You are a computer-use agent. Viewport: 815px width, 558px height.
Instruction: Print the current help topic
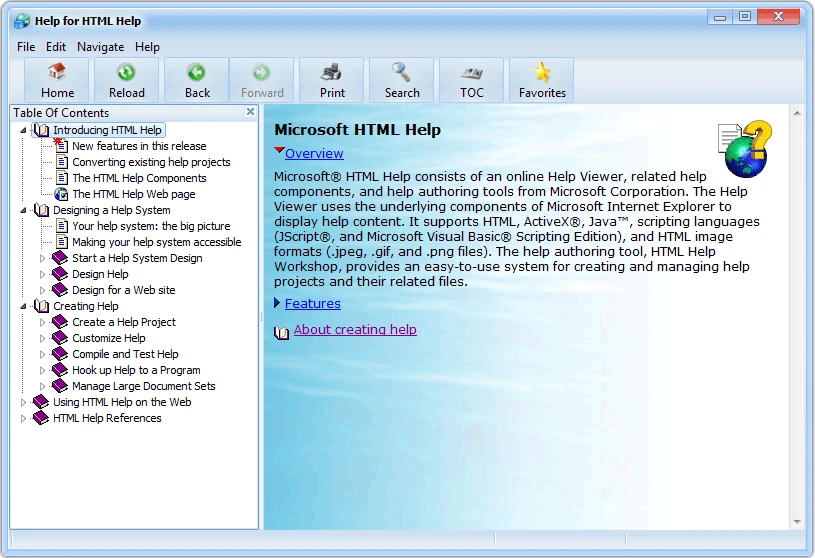pyautogui.click(x=332, y=80)
